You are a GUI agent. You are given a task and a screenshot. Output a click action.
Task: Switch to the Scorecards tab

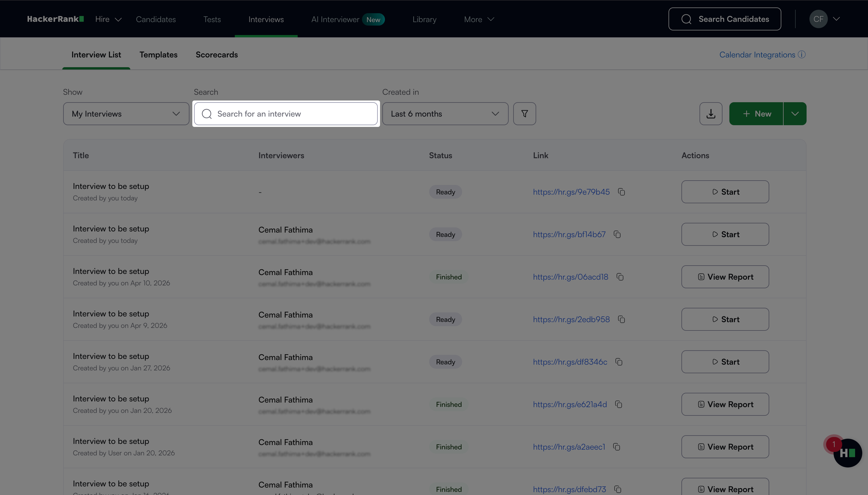pyautogui.click(x=216, y=55)
